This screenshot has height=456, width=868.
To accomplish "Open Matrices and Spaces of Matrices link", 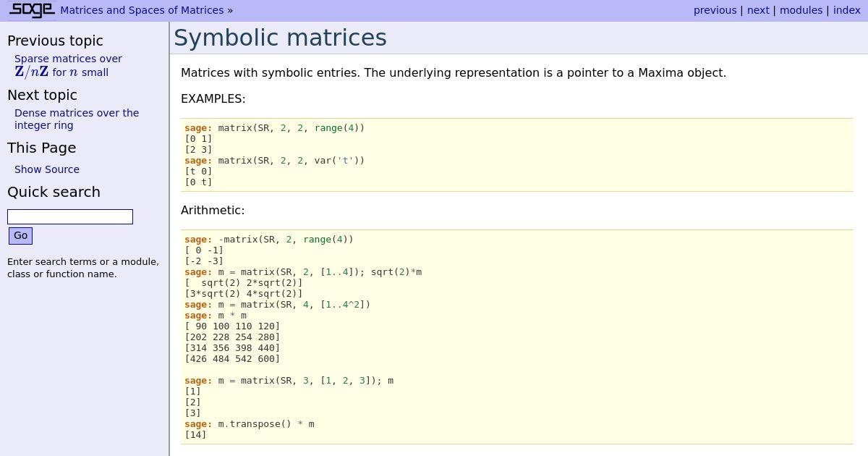I will click(x=142, y=10).
